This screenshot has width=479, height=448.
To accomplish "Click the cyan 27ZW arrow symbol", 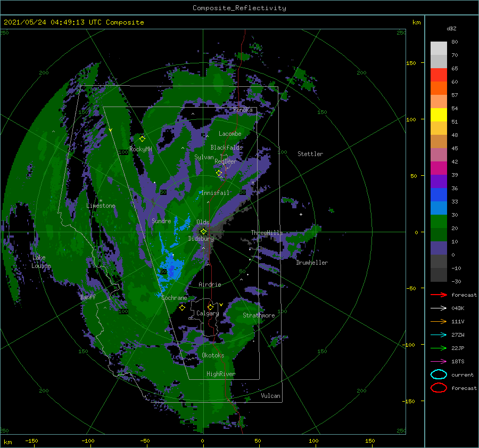I will pos(439,335).
